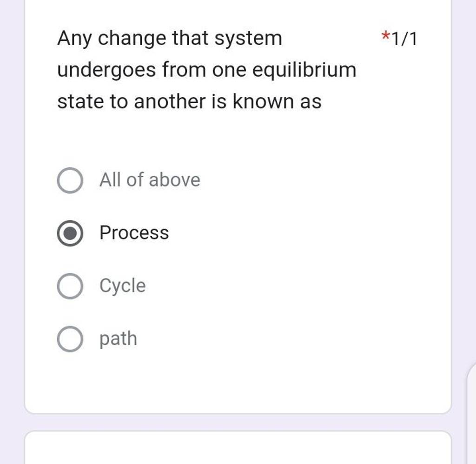Click the empty circle beside "path"

(70, 338)
